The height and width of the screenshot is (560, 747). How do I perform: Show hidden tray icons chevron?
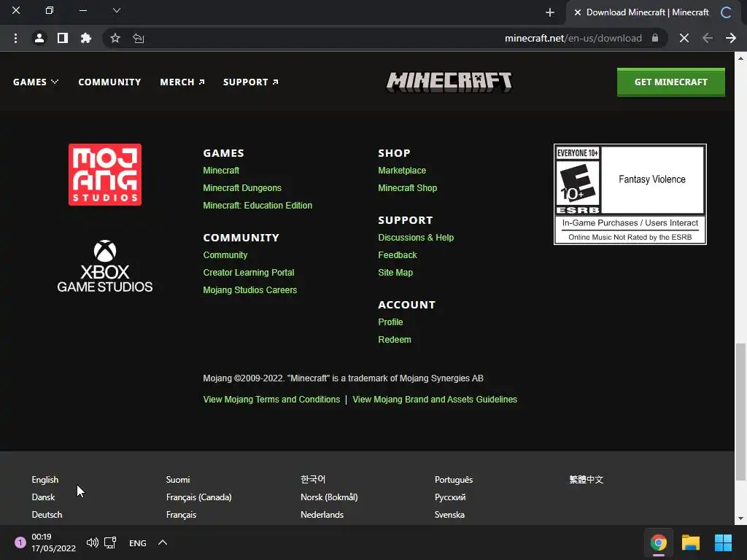tap(163, 542)
